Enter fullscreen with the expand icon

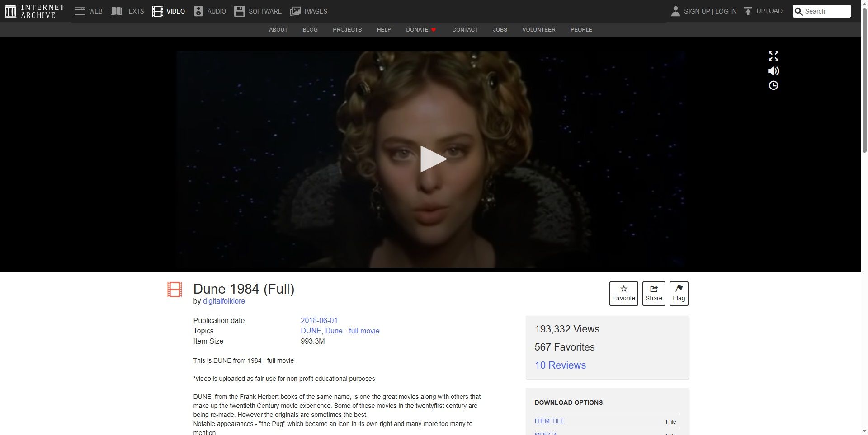tap(774, 56)
